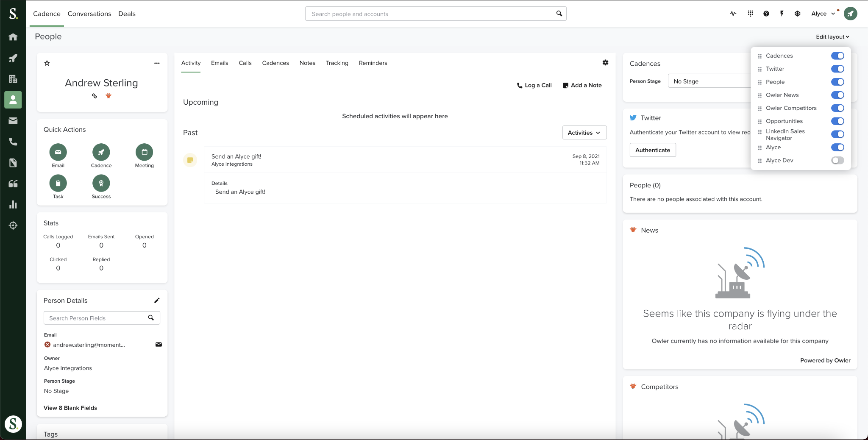Expand View 8 Blank Fields
Viewport: 868px width, 440px height.
pyautogui.click(x=70, y=408)
